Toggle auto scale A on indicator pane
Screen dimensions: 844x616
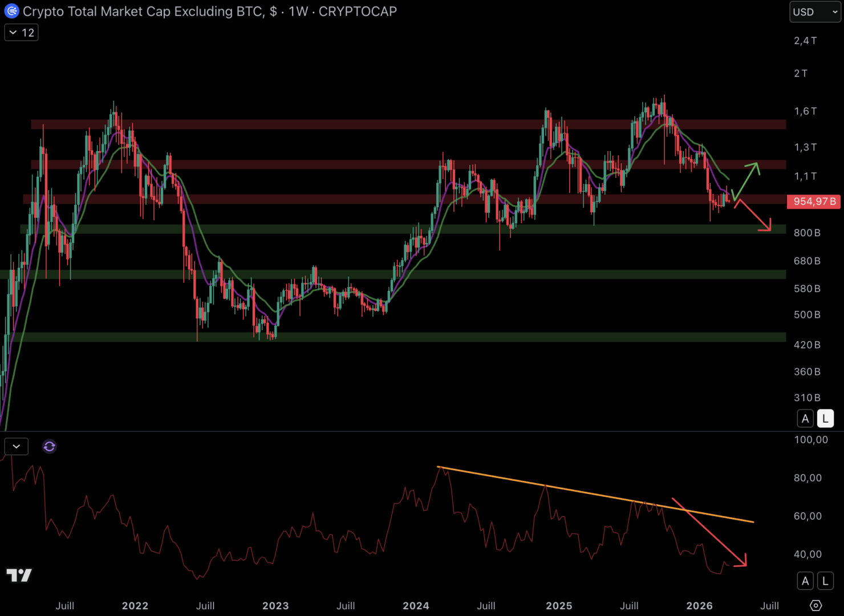click(805, 581)
